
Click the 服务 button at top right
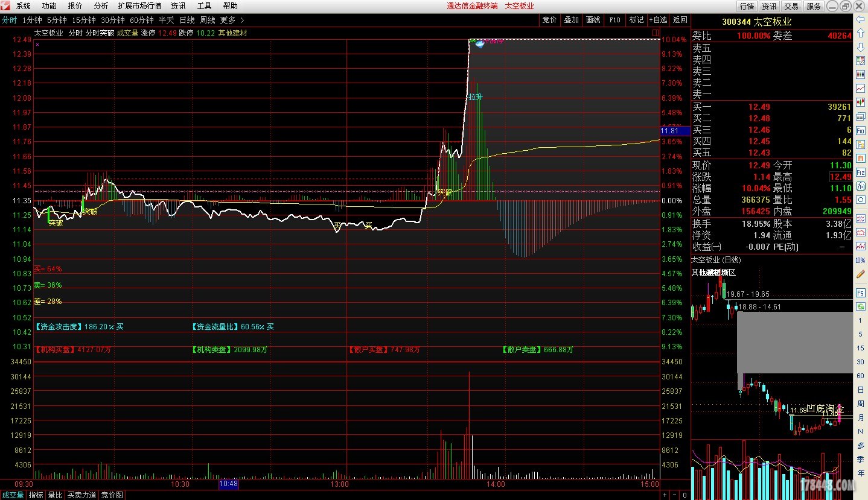(x=813, y=6)
